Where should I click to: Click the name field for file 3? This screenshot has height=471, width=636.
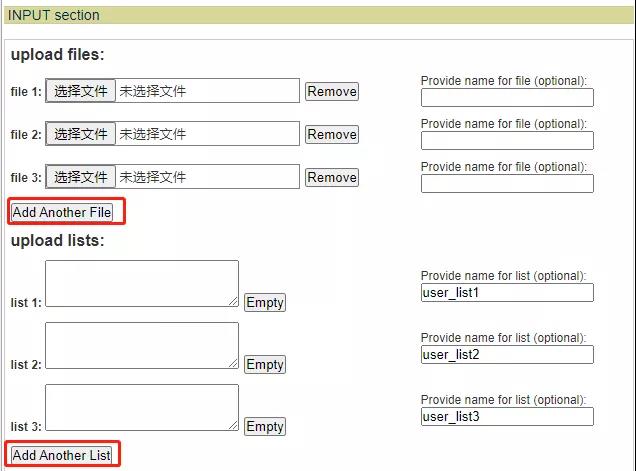coord(507,184)
